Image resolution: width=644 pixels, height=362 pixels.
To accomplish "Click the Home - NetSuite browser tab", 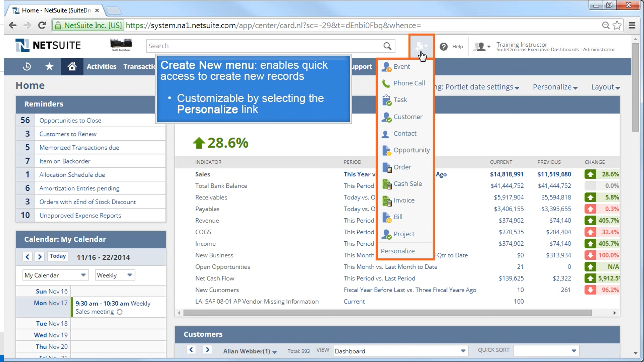I will [x=56, y=10].
